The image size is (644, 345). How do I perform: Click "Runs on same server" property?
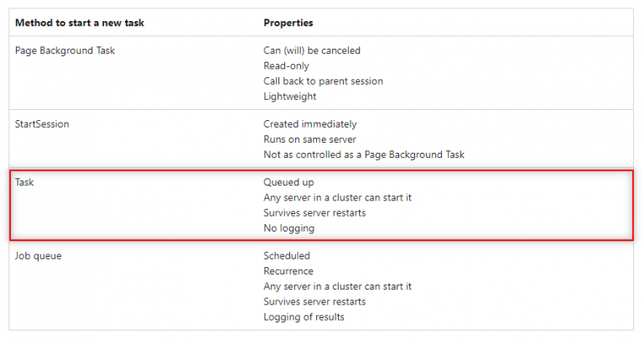309,139
